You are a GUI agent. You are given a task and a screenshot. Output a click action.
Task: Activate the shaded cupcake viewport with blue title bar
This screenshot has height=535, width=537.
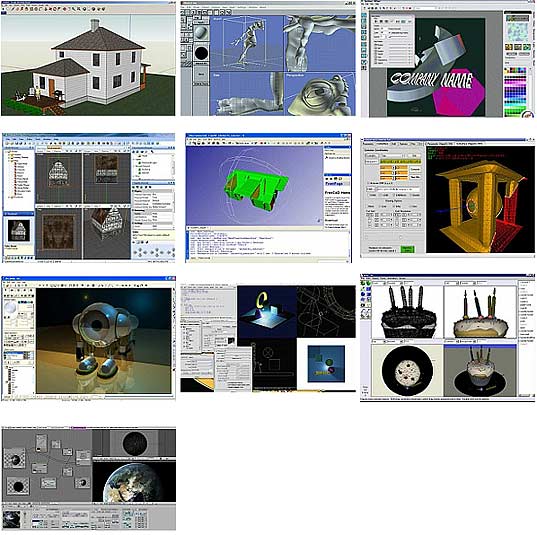click(x=480, y=371)
